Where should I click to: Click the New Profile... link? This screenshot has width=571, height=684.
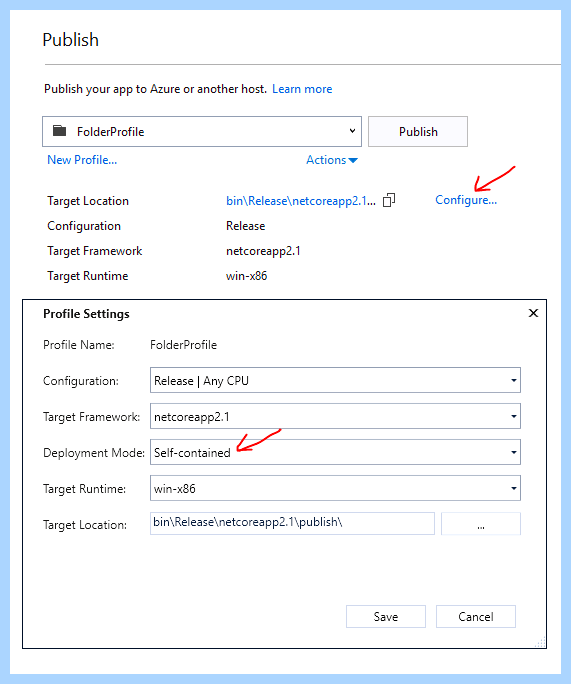82,160
